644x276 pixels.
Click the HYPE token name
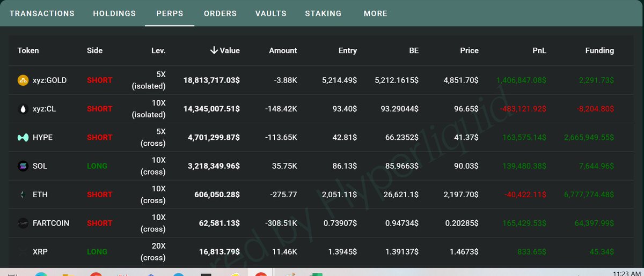point(43,138)
